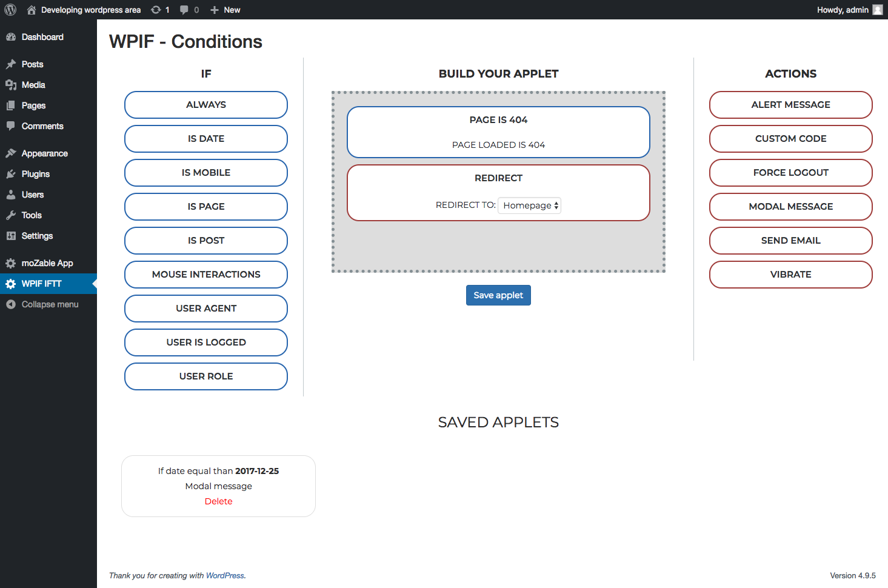
Task: Open the Howdy, admin account menu
Action: click(842, 9)
